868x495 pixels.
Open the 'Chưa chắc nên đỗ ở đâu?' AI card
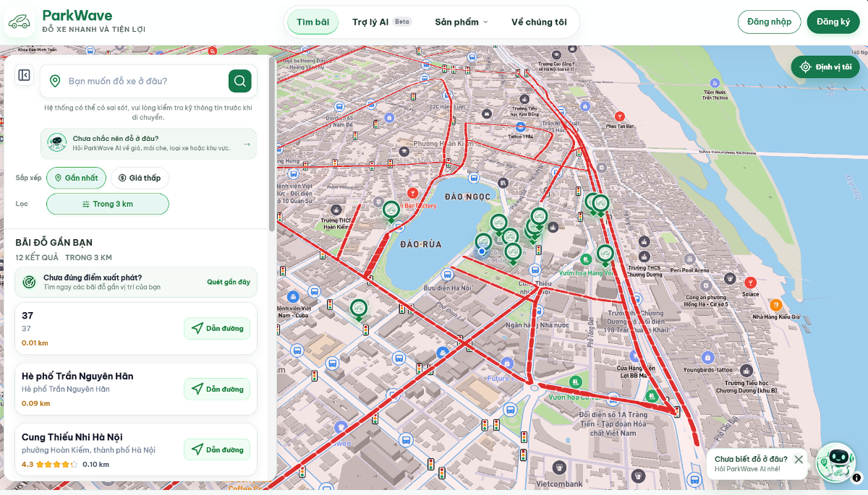pyautogui.click(x=148, y=144)
